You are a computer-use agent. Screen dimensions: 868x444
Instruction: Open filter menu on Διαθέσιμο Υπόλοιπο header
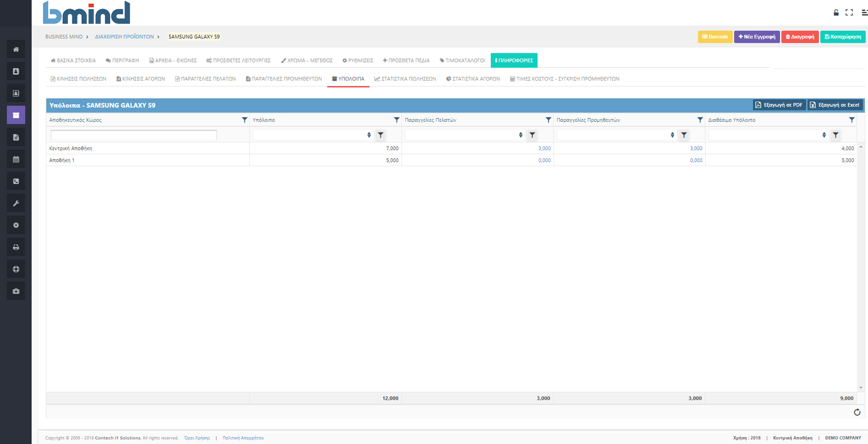tap(852, 120)
